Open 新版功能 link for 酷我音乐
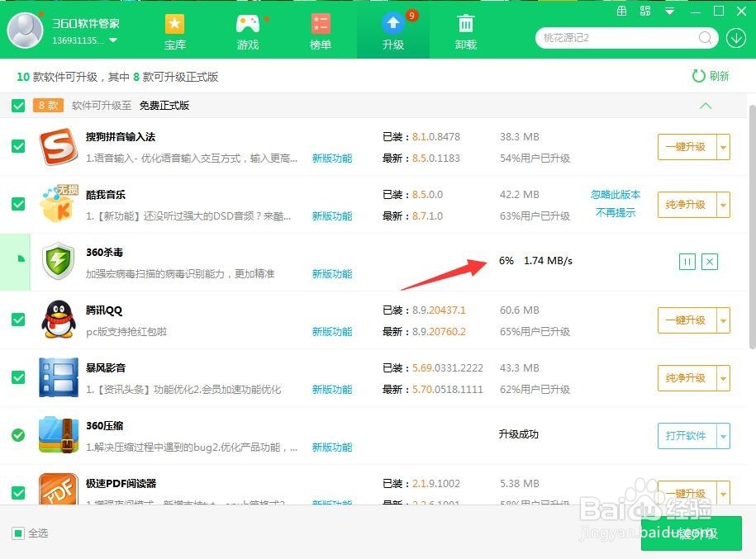Image resolution: width=756 pixels, height=559 pixels. click(332, 216)
